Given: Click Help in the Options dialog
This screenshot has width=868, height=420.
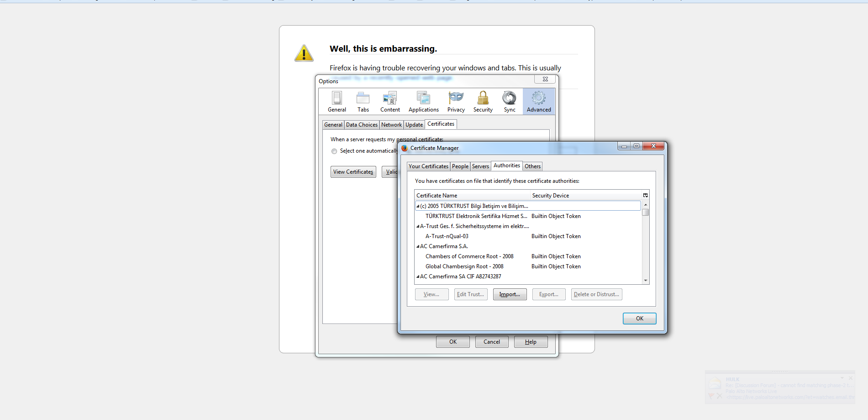Looking at the screenshot, I should 531,342.
